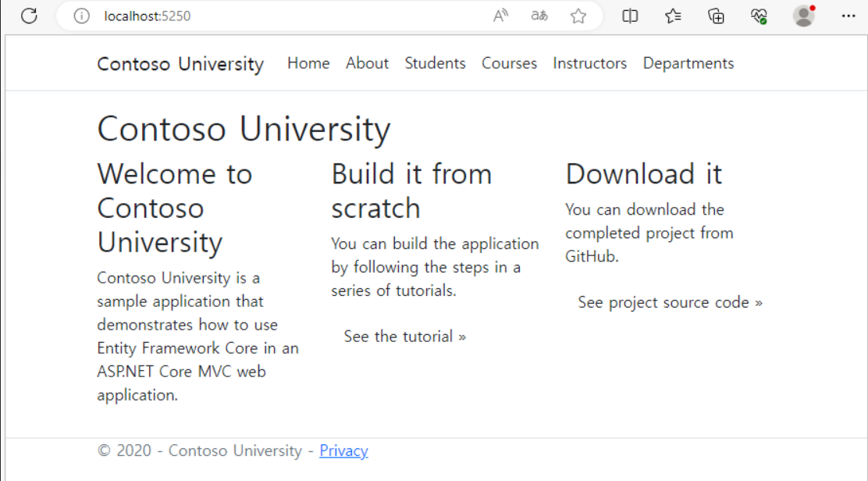Reload the page with the refresh icon
Image resolution: width=868 pixels, height=481 pixels.
point(29,16)
